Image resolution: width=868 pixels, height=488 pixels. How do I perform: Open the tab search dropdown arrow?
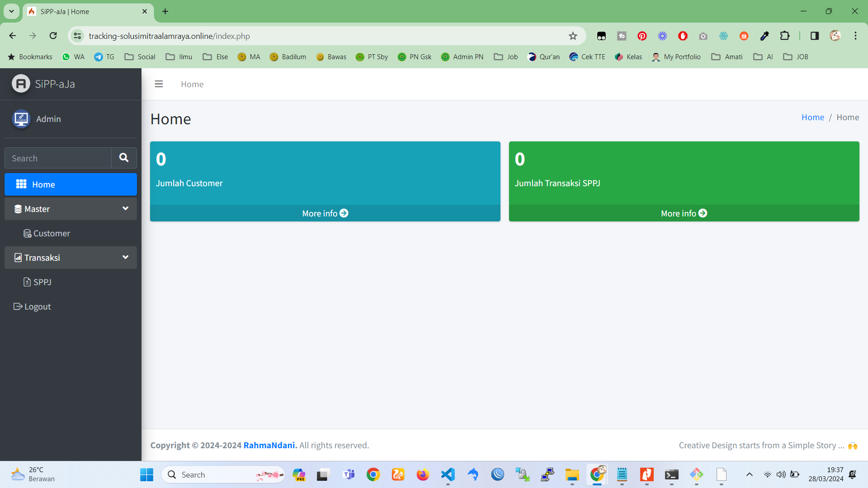click(11, 11)
